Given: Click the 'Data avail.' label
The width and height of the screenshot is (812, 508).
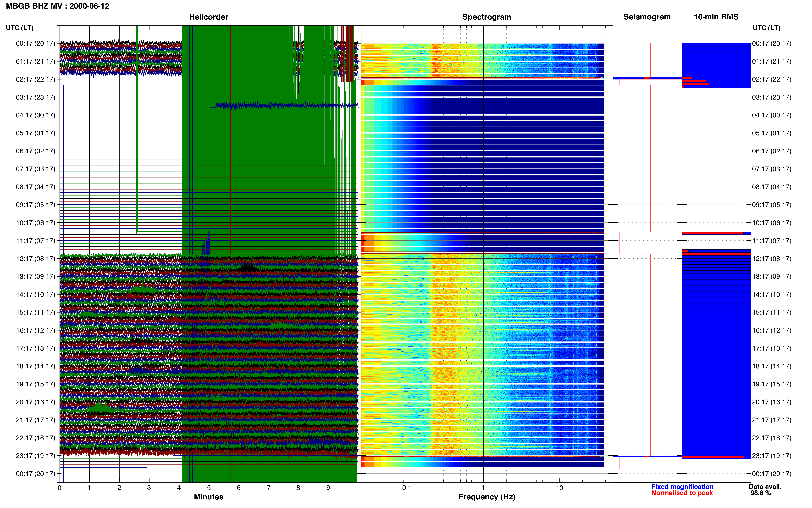Looking at the screenshot, I should pos(765,486).
